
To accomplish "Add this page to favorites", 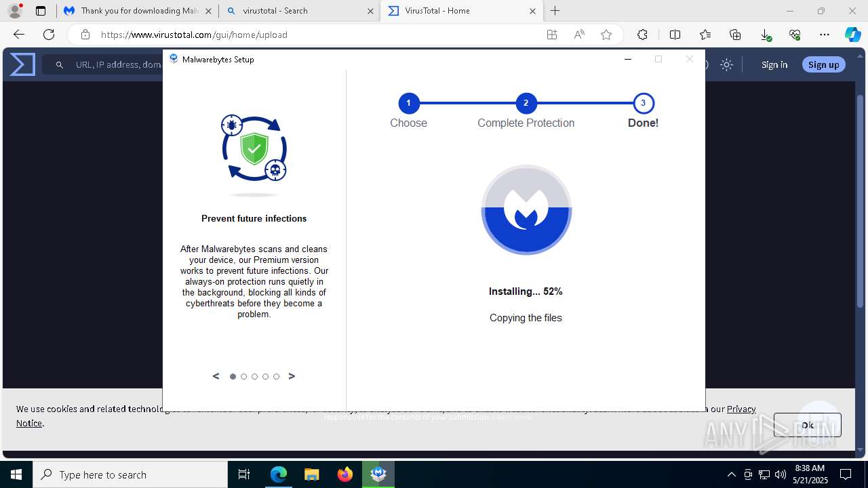I will coord(606,35).
